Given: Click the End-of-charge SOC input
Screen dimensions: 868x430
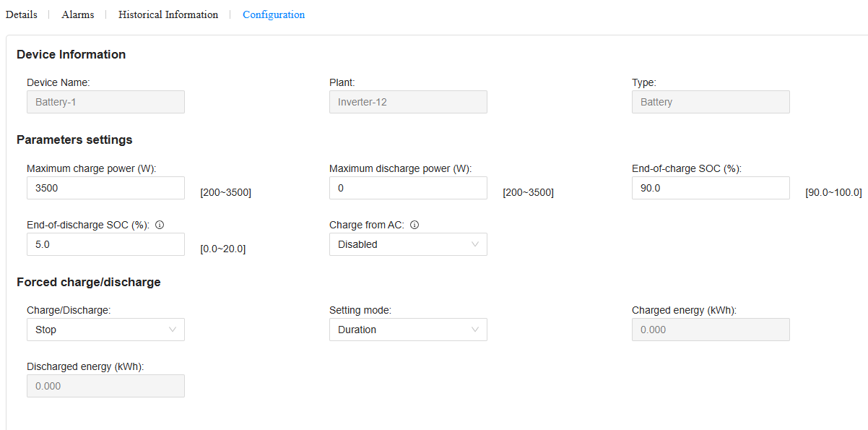Looking at the screenshot, I should 711,188.
